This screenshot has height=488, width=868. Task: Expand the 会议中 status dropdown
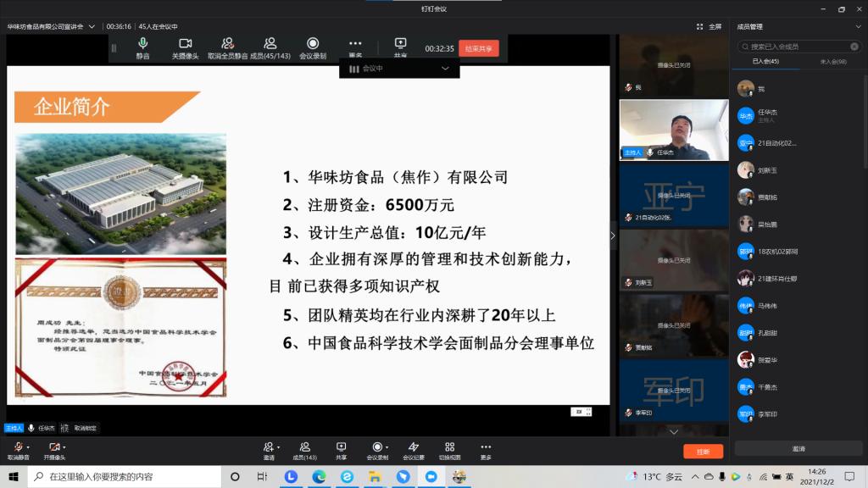click(x=444, y=69)
